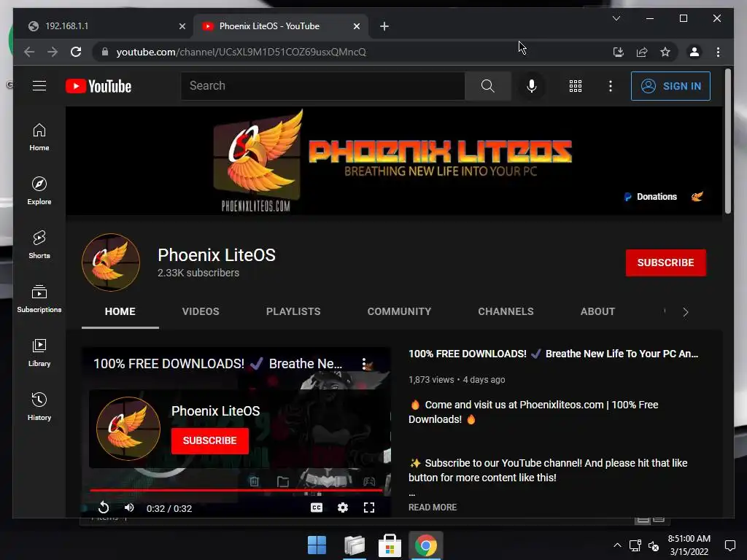Screen dimensions: 747x560
Task: Click the SIGN IN button
Action: (x=671, y=86)
